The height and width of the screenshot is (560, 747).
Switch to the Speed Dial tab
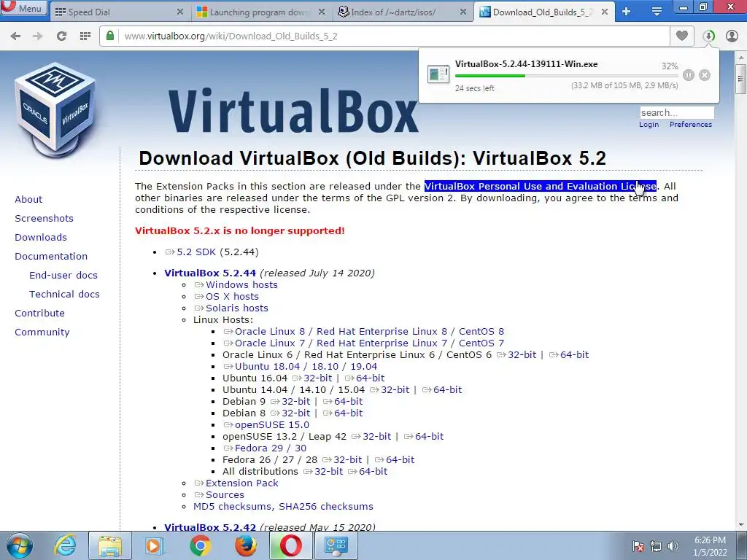point(119,12)
